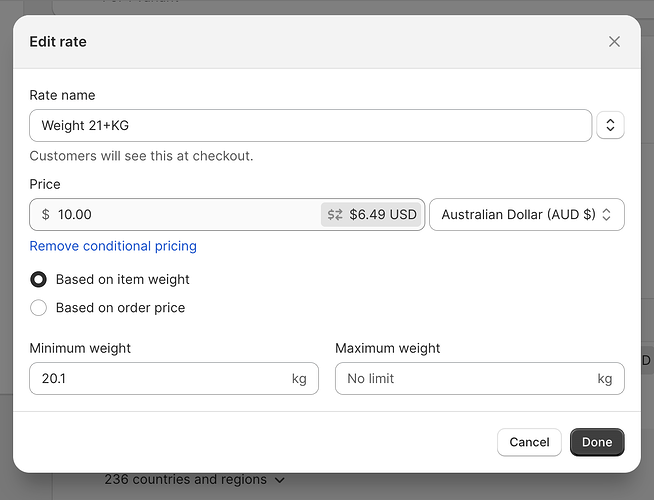Select Based on order price option
The width and height of the screenshot is (654, 500).
tap(39, 308)
